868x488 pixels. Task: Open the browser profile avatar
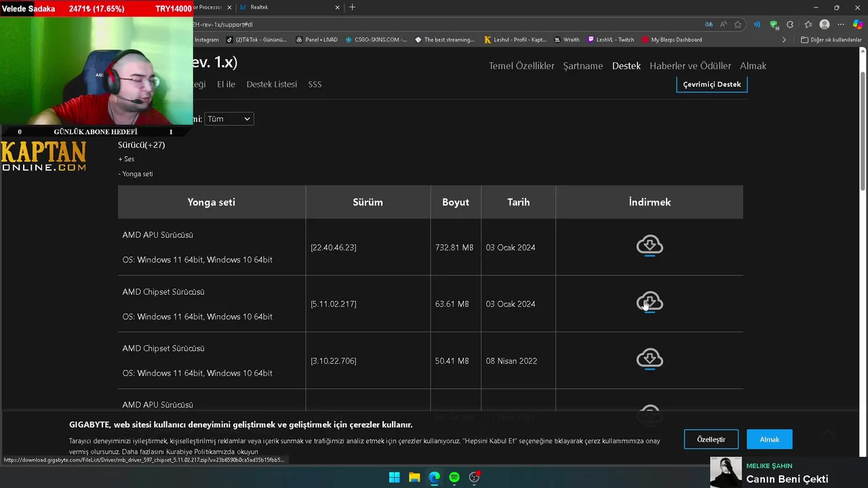click(825, 24)
